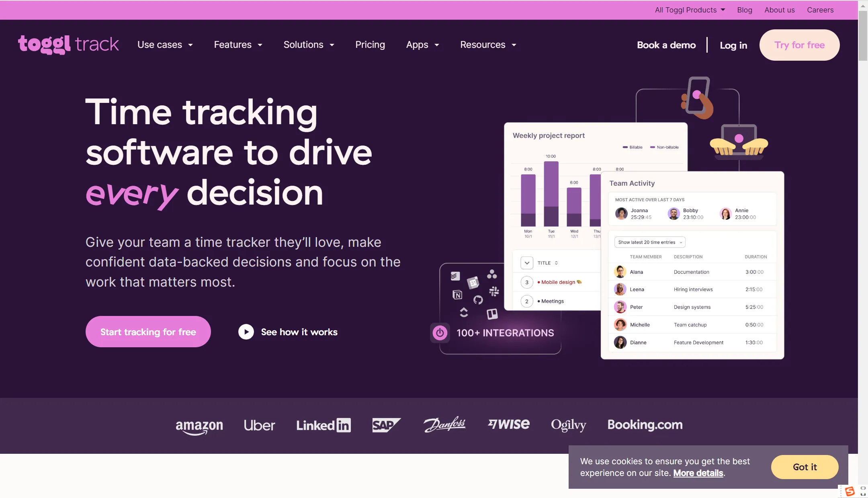Click the Log in link
The height and width of the screenshot is (498, 868).
tap(733, 45)
